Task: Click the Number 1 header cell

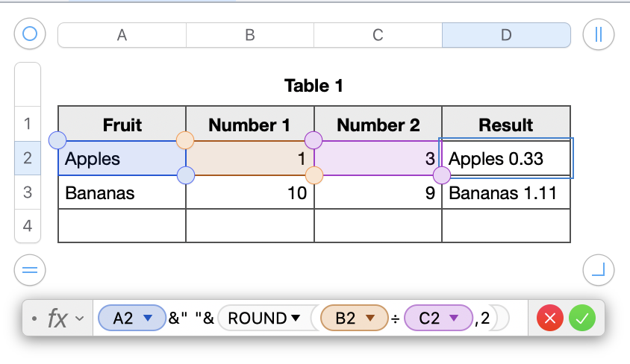Action: point(249,125)
